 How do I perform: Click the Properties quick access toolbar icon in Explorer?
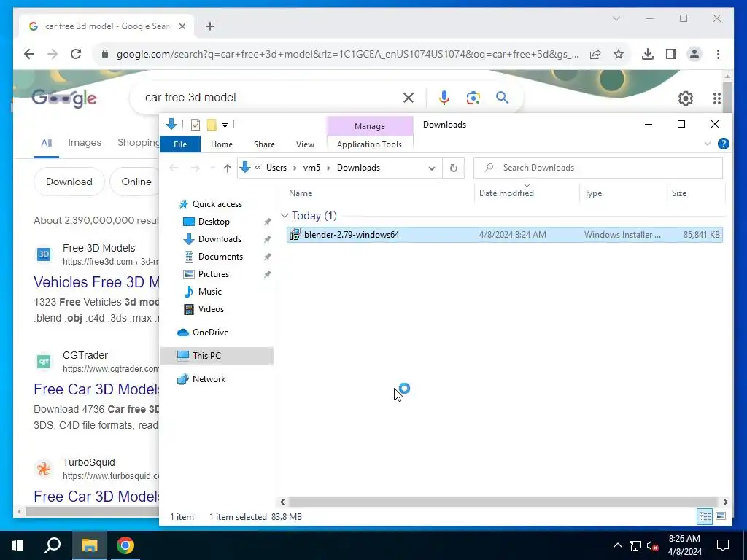tap(196, 125)
